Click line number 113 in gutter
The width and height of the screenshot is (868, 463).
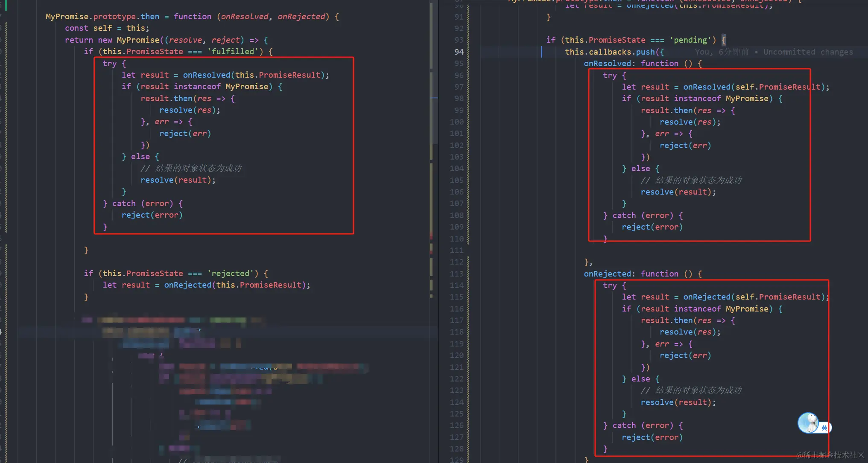point(456,274)
